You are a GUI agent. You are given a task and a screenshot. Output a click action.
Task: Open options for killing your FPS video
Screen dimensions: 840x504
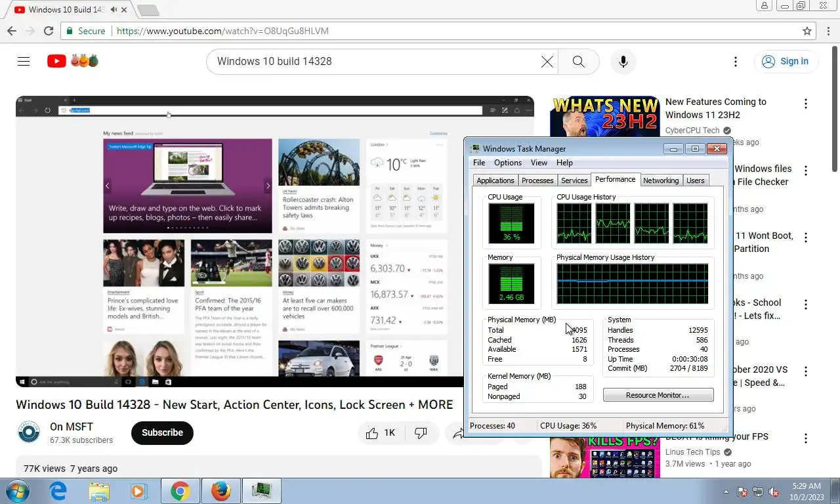click(x=805, y=438)
